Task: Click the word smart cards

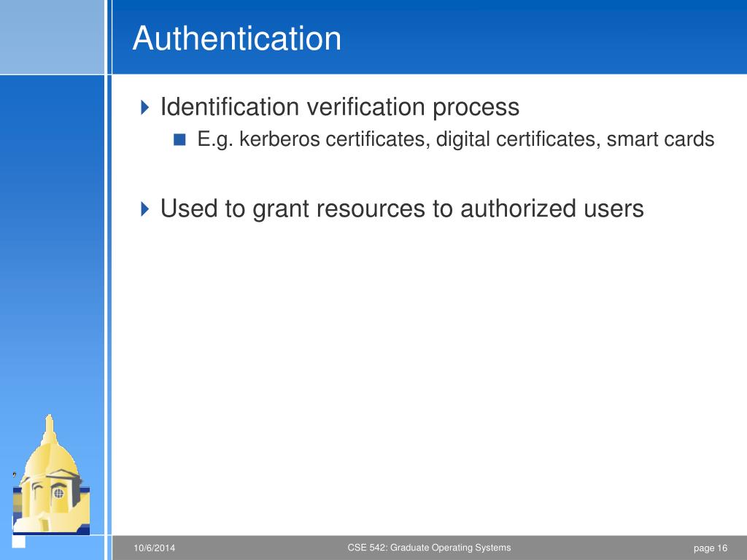Action: tap(660, 139)
